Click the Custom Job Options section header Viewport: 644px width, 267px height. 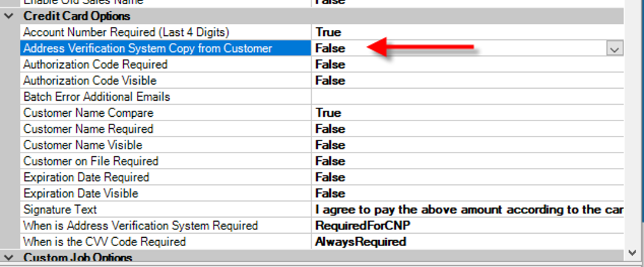click(x=77, y=258)
